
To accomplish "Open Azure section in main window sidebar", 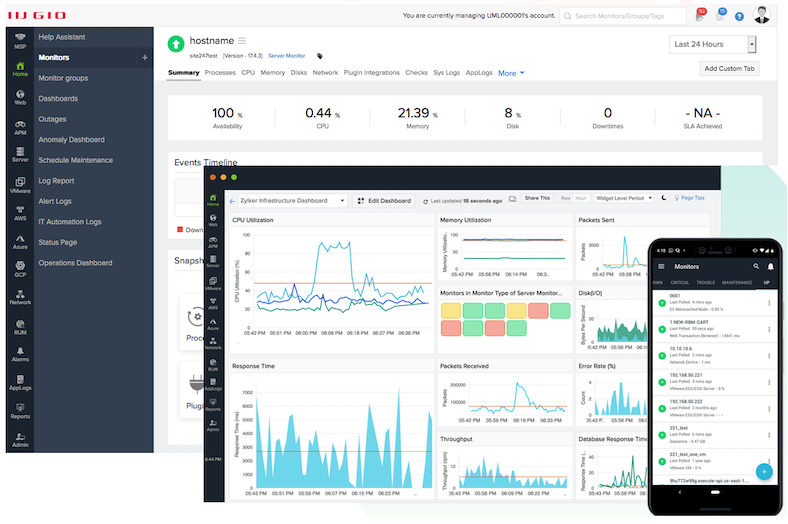I will pyautogui.click(x=20, y=242).
